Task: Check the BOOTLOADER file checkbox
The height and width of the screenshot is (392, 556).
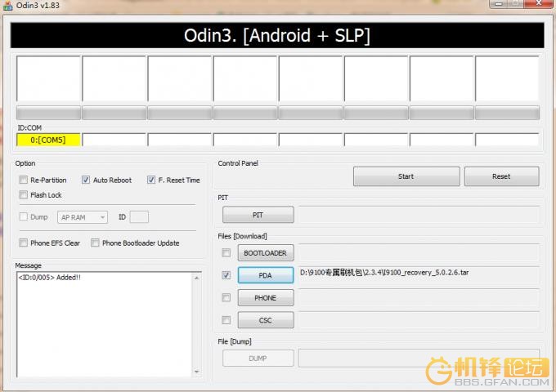Action: coord(226,252)
